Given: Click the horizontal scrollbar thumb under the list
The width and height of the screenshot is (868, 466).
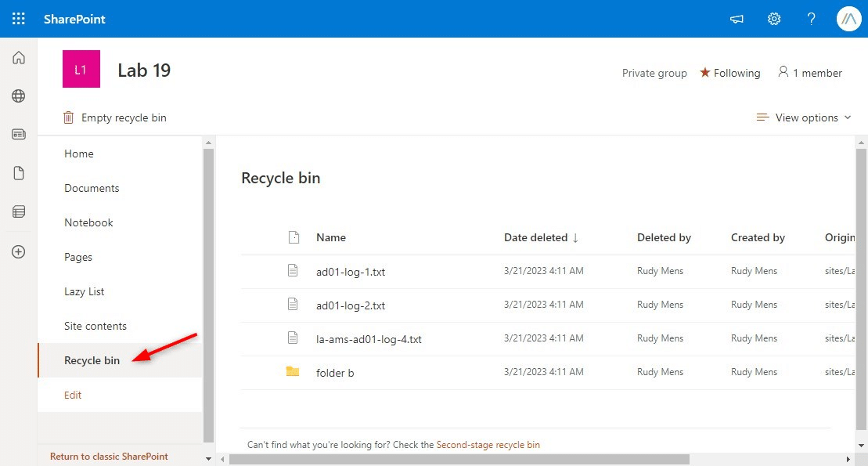Looking at the screenshot, I should click(x=459, y=460).
